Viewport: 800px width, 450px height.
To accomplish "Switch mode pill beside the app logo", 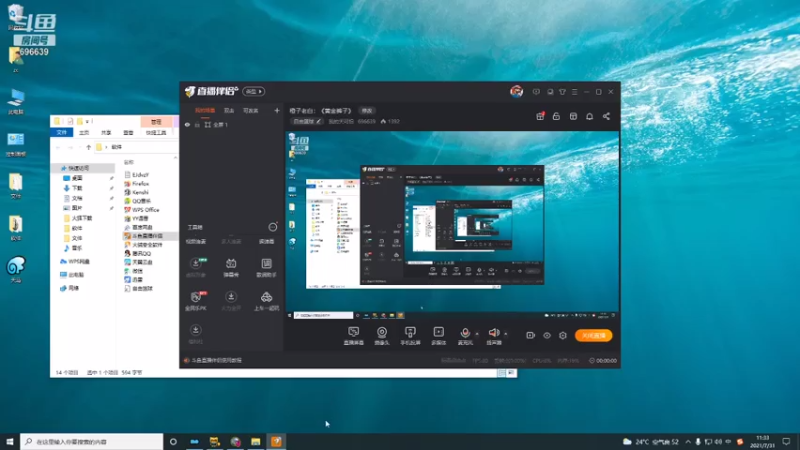I will tap(253, 91).
